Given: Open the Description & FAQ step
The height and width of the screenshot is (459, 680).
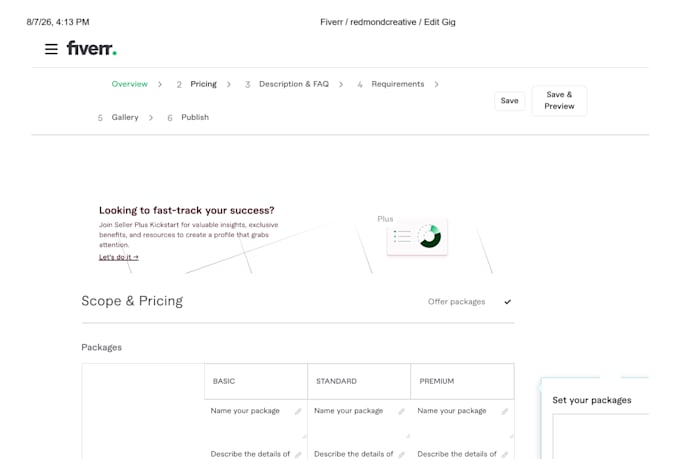Looking at the screenshot, I should (x=294, y=84).
